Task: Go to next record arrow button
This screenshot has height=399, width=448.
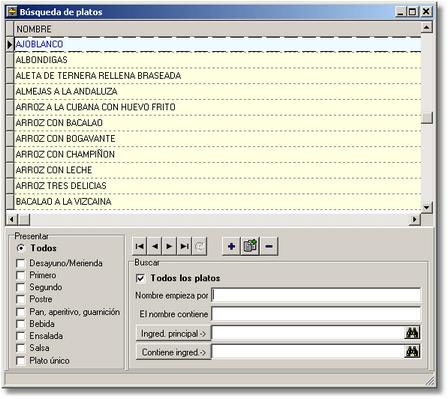Action: (x=170, y=246)
